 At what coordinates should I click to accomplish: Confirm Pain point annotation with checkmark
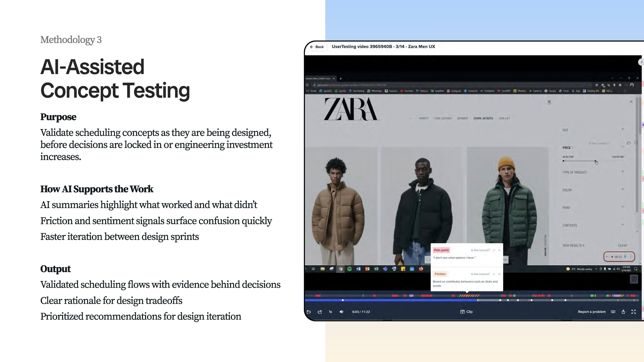(x=494, y=250)
